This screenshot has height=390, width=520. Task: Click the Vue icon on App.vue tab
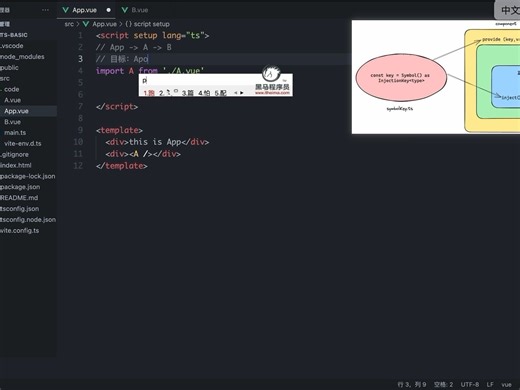(65, 10)
